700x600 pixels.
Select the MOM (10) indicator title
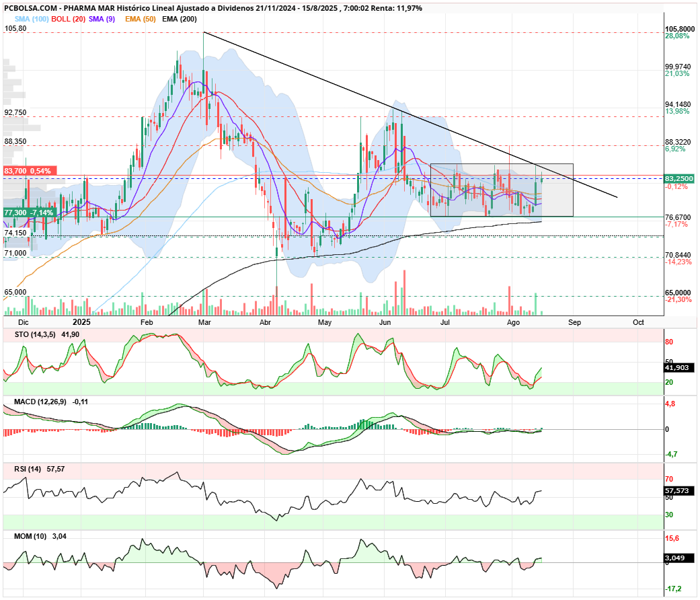coord(30,536)
